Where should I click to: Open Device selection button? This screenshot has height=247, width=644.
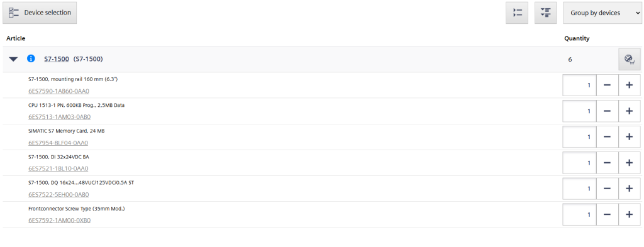pyautogui.click(x=40, y=13)
